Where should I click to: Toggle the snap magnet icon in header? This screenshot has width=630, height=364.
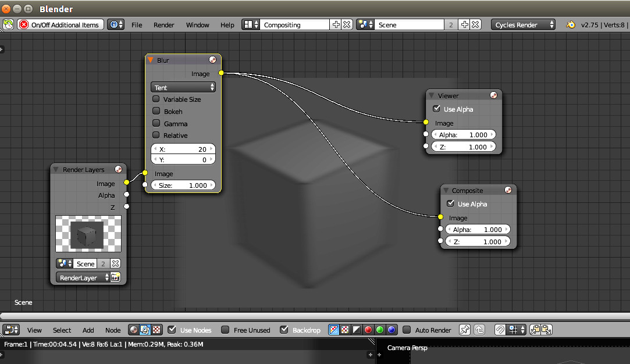coord(500,330)
